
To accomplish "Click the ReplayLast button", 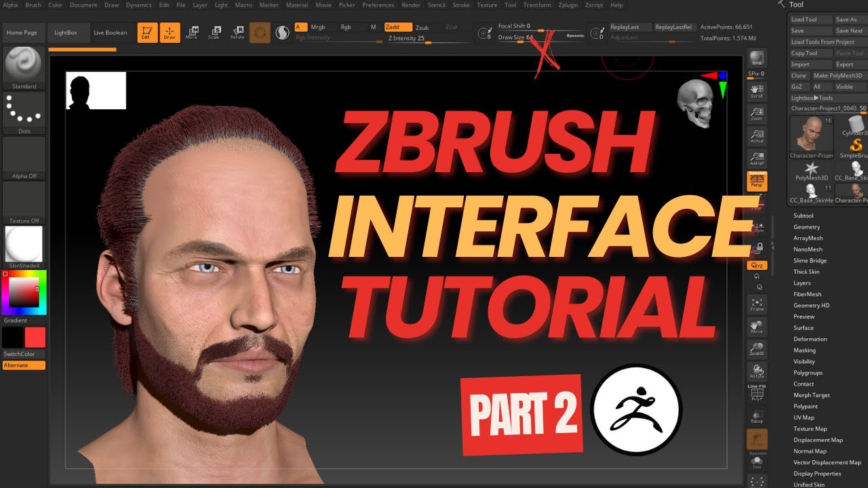I will [629, 27].
